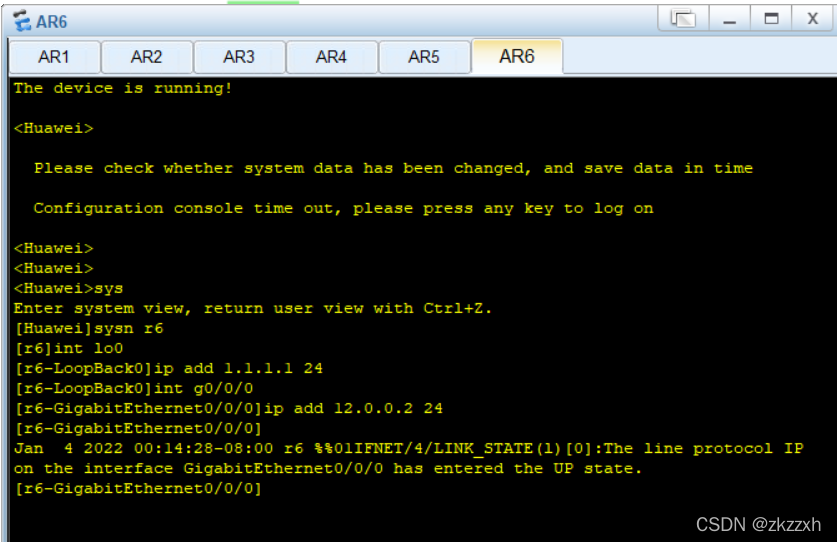Maximize the AR6 console window
The width and height of the screenshot is (837, 542).
pyautogui.click(x=771, y=19)
